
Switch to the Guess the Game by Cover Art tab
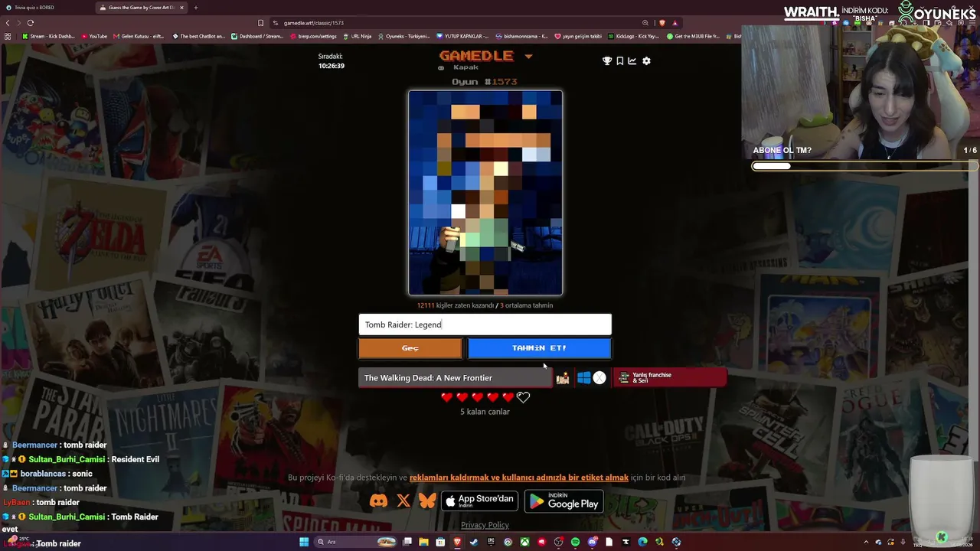coord(142,8)
